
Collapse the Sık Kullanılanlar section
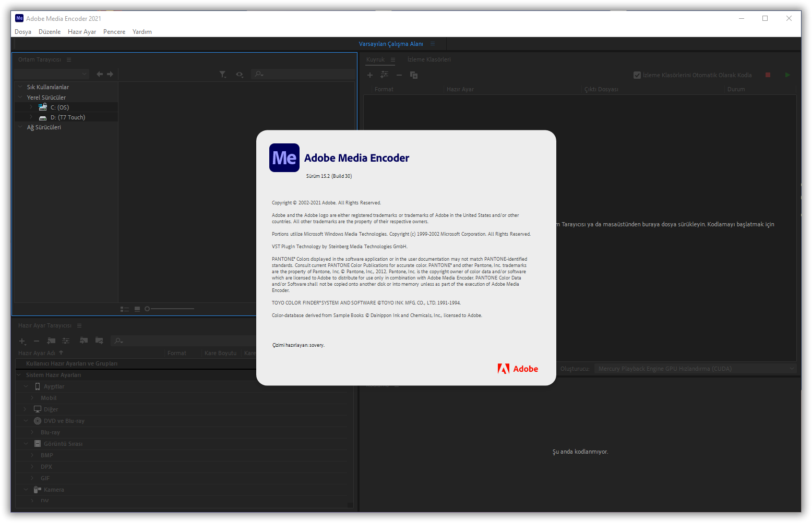coord(20,87)
